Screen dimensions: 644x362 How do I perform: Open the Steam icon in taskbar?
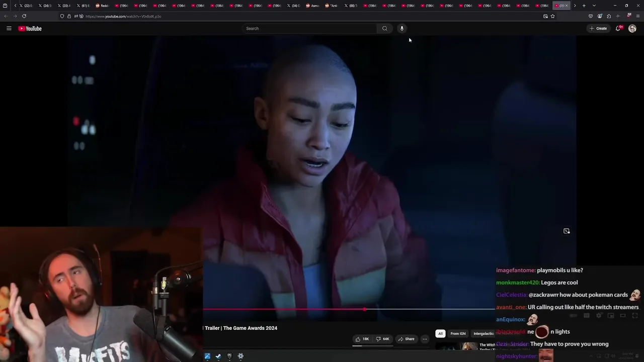tap(218, 356)
